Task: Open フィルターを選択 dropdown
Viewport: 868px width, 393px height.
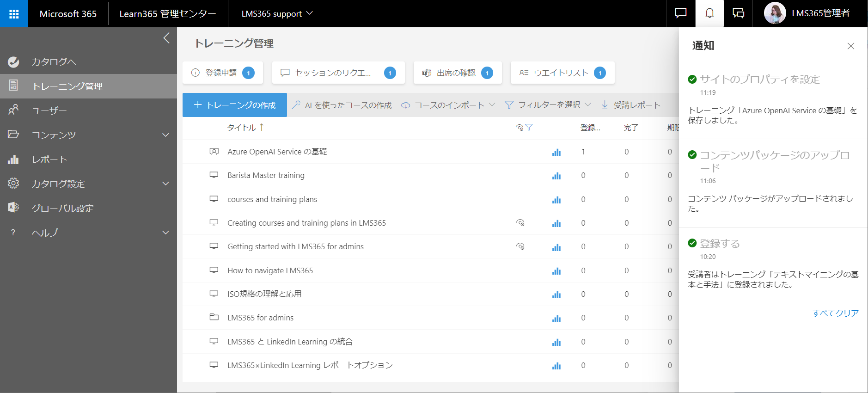Action: [548, 105]
